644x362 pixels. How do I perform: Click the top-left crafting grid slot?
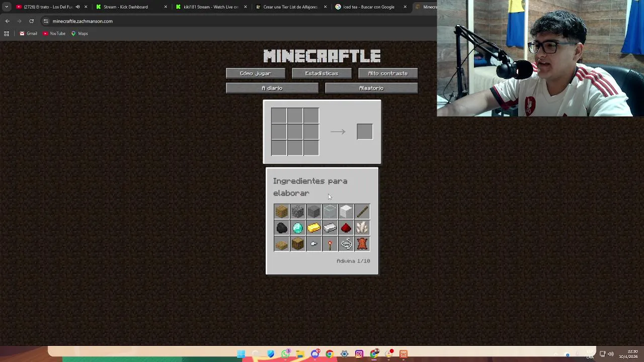[279, 116]
